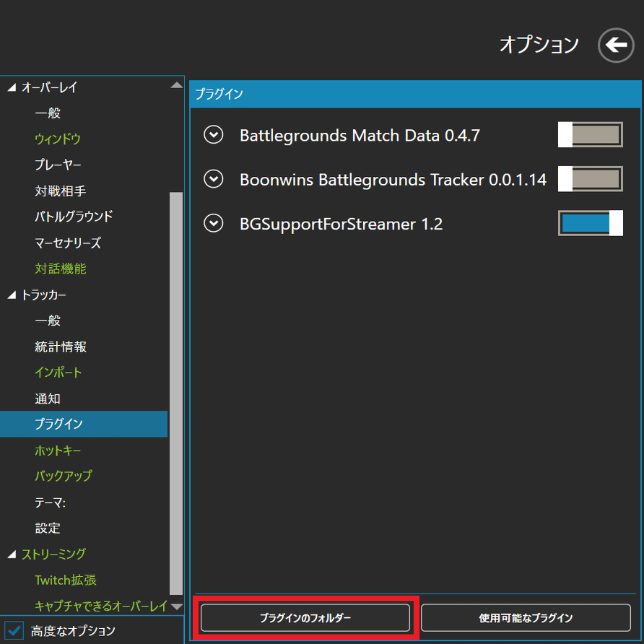
Task: Select 一般 under トラッカー
Action: 48,321
